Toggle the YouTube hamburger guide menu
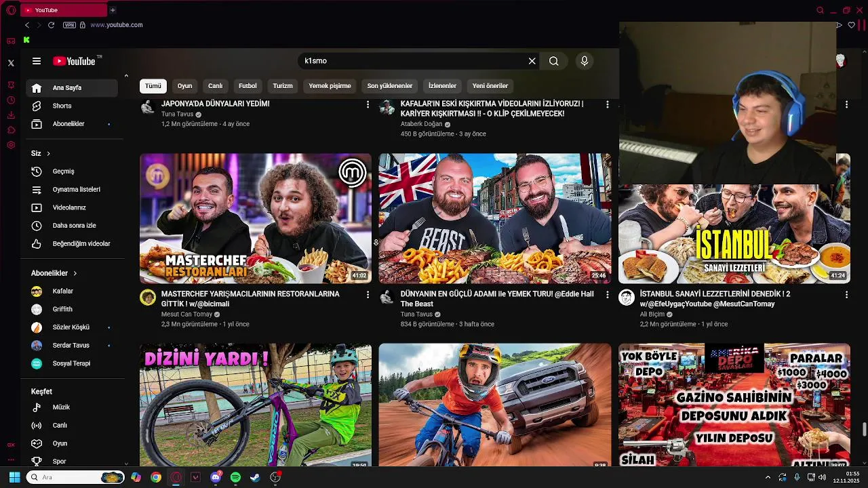The width and height of the screenshot is (868, 488). (37, 61)
